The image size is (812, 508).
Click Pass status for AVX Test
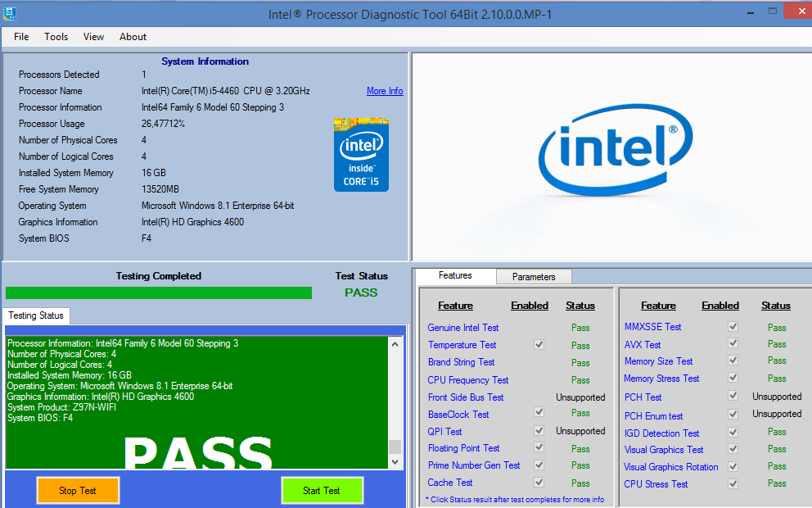777,343
